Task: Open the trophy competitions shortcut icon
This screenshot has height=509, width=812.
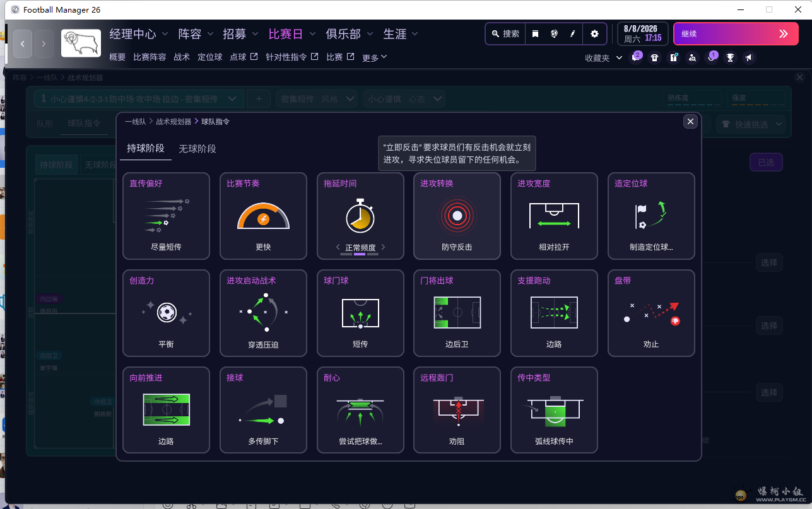Action: 730,58
